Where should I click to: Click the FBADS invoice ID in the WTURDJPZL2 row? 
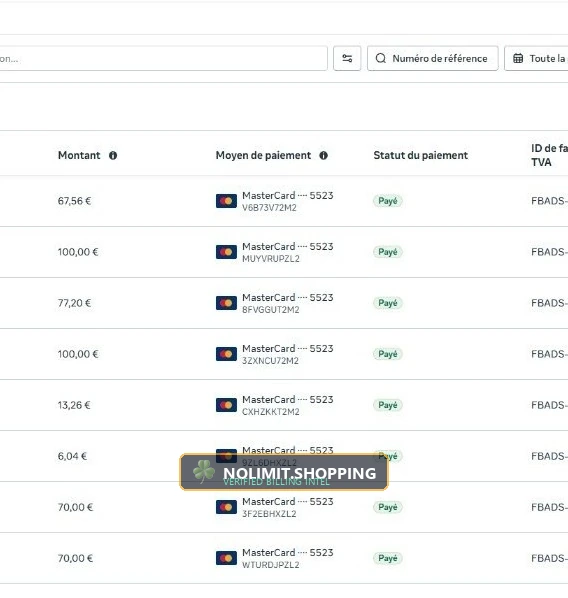coord(549,558)
